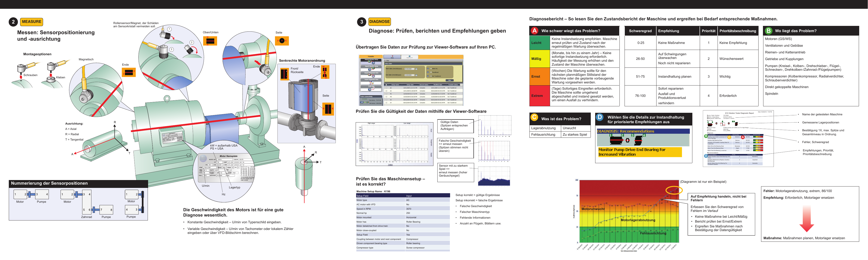Click the 'Priorität' column header

coord(708,31)
